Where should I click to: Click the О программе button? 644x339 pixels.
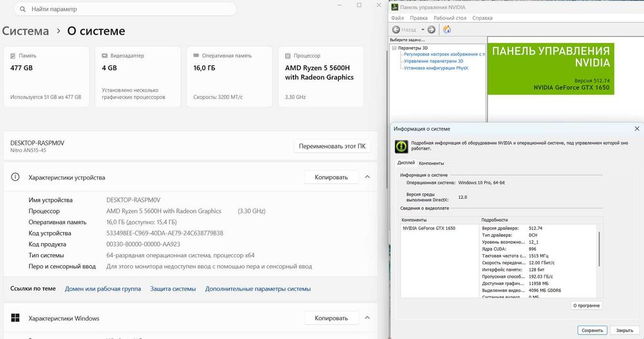click(587, 306)
